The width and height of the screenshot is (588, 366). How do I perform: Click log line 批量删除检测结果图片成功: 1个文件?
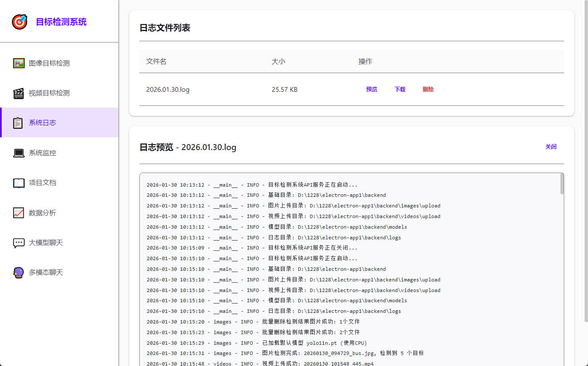click(x=253, y=322)
